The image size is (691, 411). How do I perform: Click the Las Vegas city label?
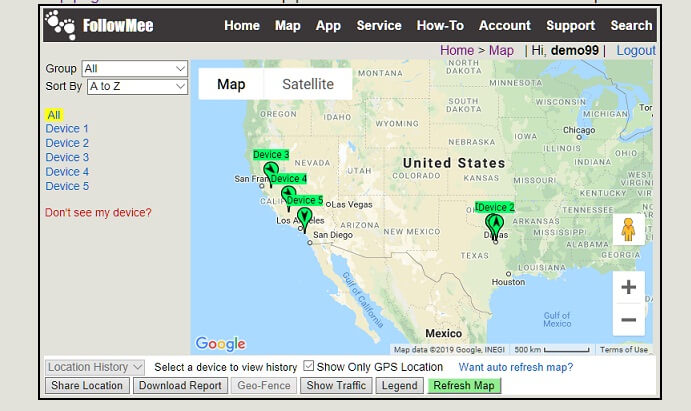[x=352, y=204]
